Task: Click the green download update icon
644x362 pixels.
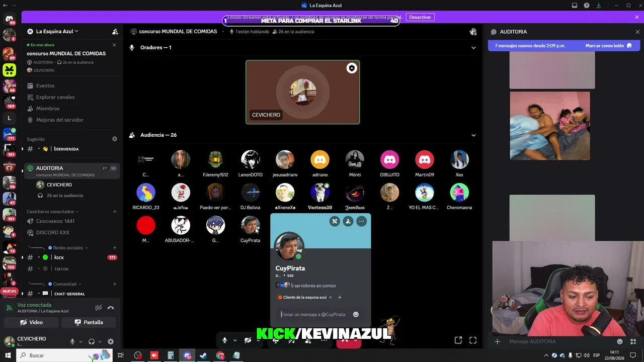Action: (x=599, y=6)
